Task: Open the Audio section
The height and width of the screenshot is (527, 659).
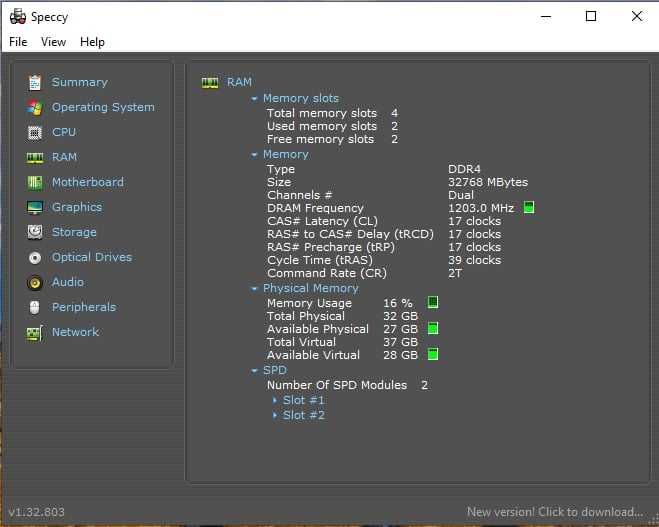Action: coord(68,282)
